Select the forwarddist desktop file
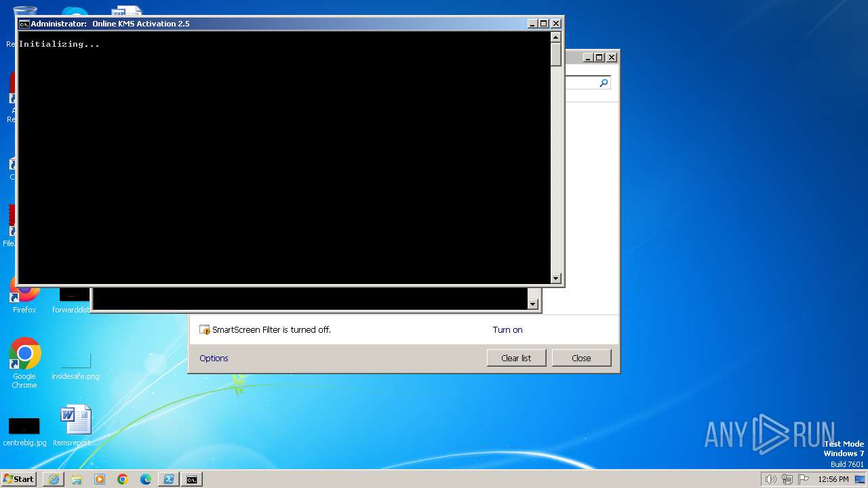This screenshot has height=488, width=868. [x=72, y=302]
